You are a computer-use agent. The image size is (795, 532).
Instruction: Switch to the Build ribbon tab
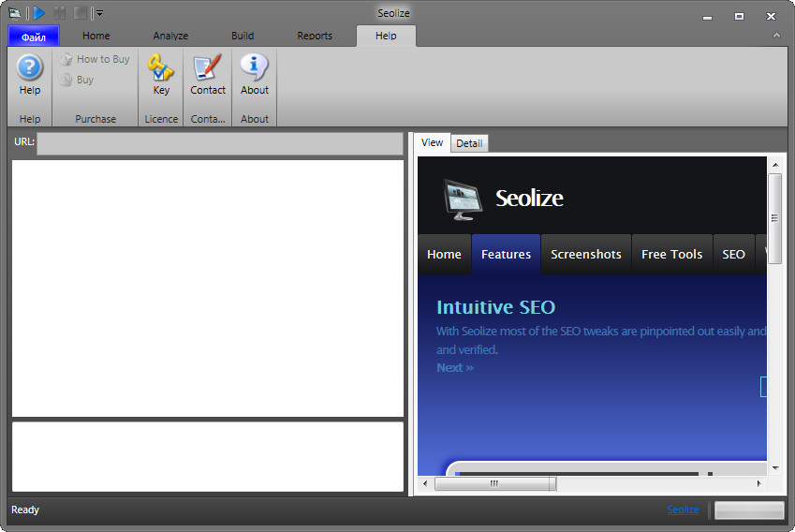(x=243, y=36)
